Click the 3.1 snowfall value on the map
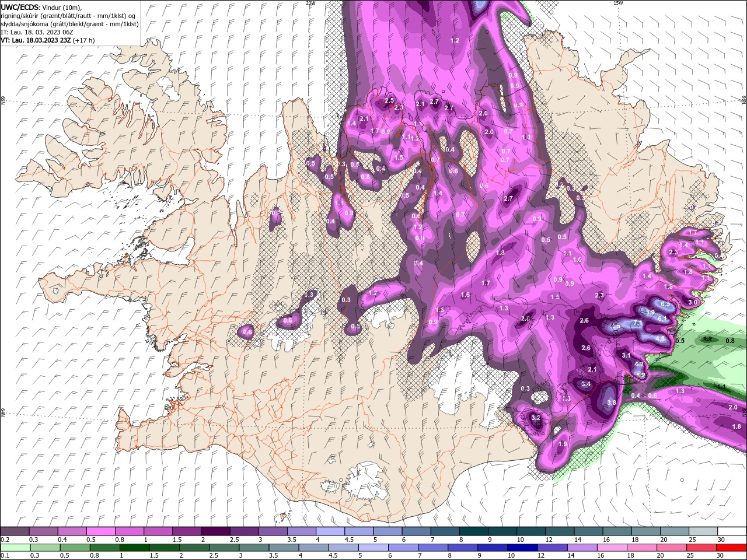The height and width of the screenshot is (560, 747). [626, 355]
